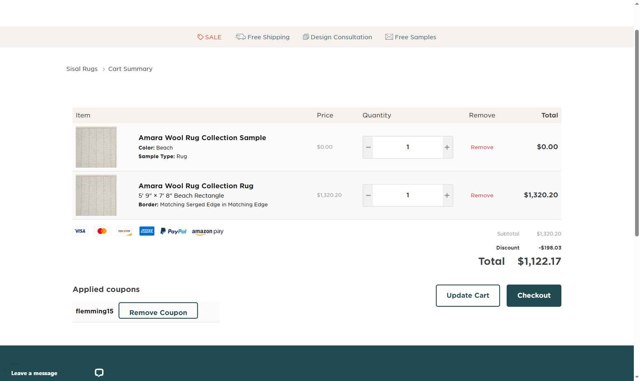Viewport: 640px width, 381px height.
Task: Click the Mastercard payment icon
Action: 102,231
